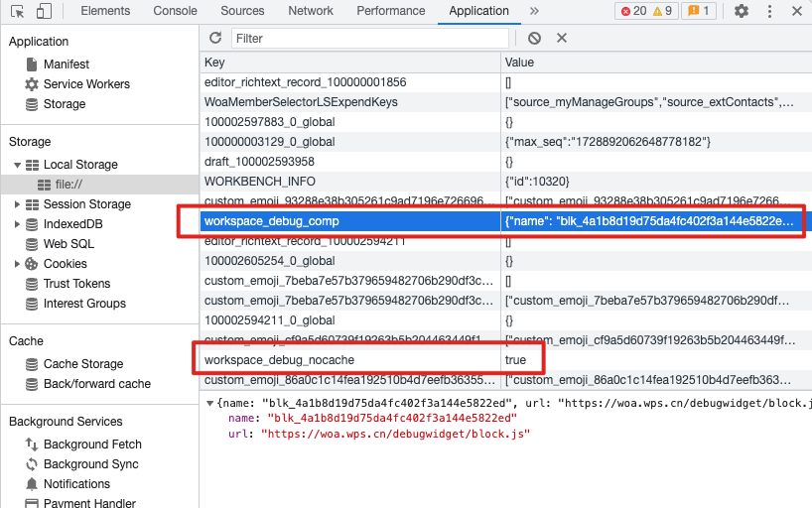The image size is (812, 508).
Task: Switch to the Console tab
Action: pos(175,11)
